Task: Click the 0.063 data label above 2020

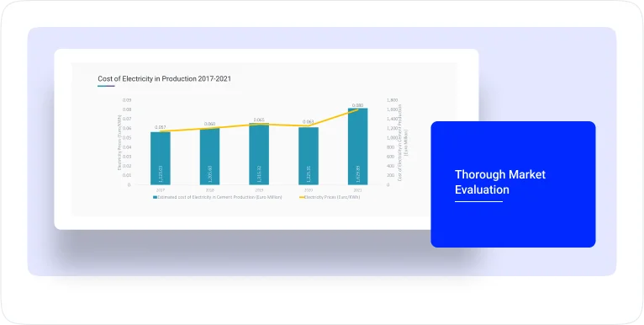Action: (x=309, y=122)
